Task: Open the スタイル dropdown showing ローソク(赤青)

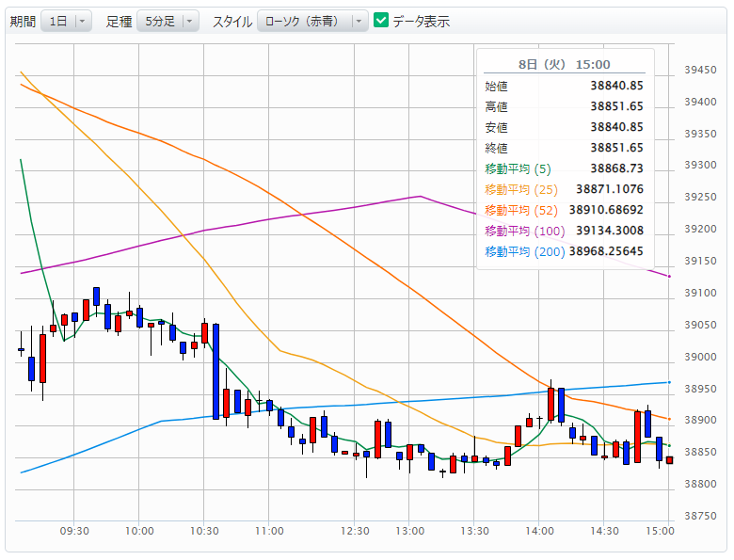Action: (311, 21)
